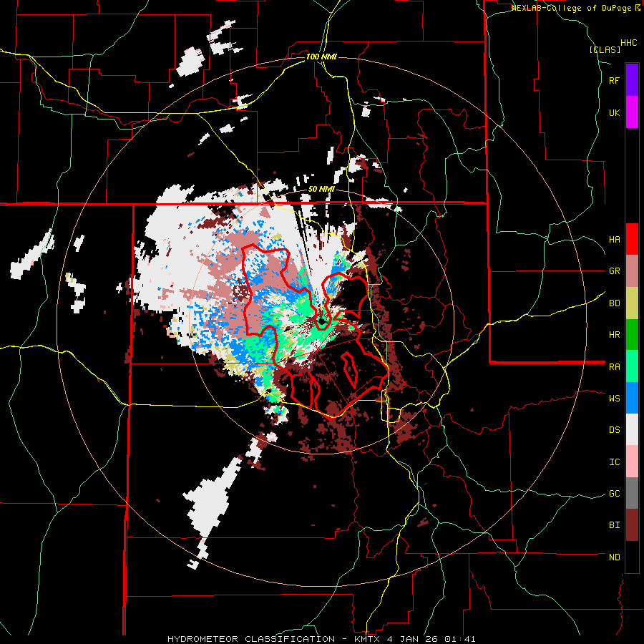Click the light green RA legend swatch

632,366
